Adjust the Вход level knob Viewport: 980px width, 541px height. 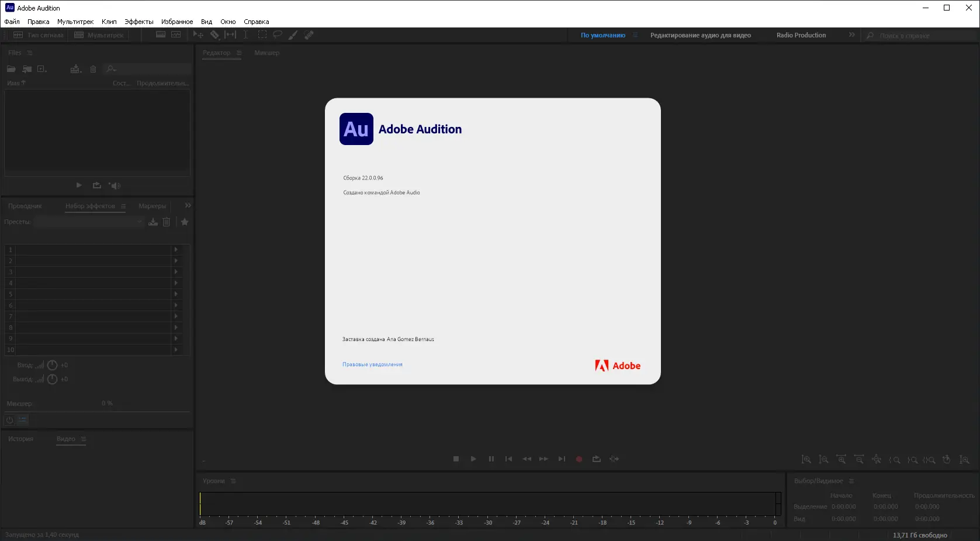52,364
